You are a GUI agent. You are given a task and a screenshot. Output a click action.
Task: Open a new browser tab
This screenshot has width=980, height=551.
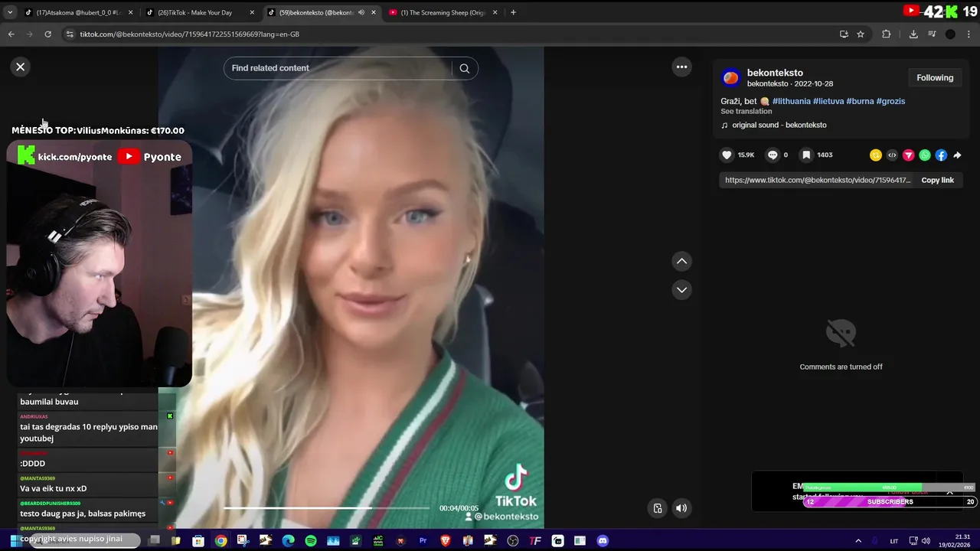tap(513, 12)
